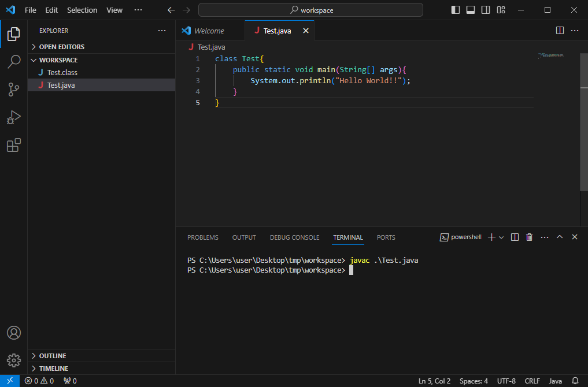Click line number 1 in the gutter
Screen dimensions: 588x387
198,59
